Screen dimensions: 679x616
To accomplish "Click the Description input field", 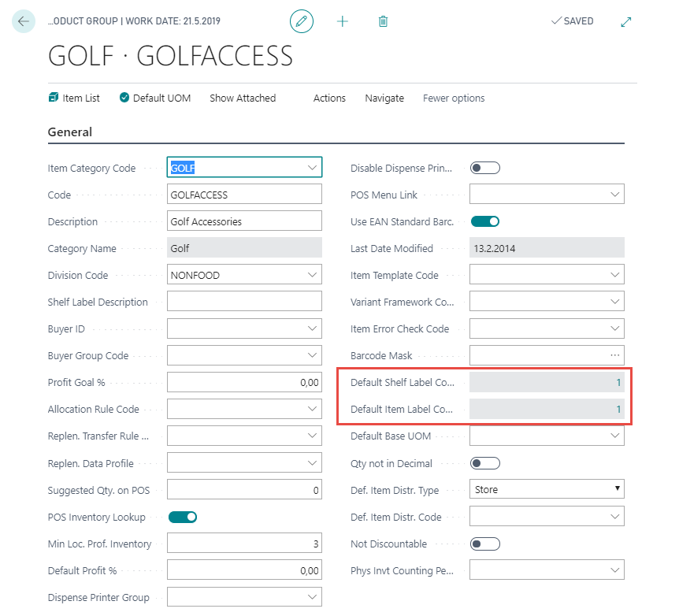I will click(x=244, y=221).
